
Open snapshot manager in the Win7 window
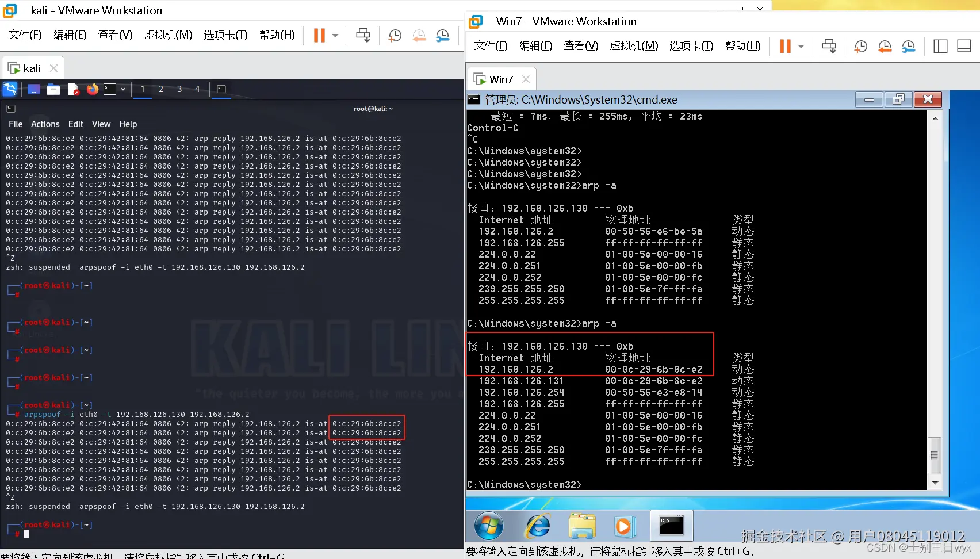click(x=908, y=46)
